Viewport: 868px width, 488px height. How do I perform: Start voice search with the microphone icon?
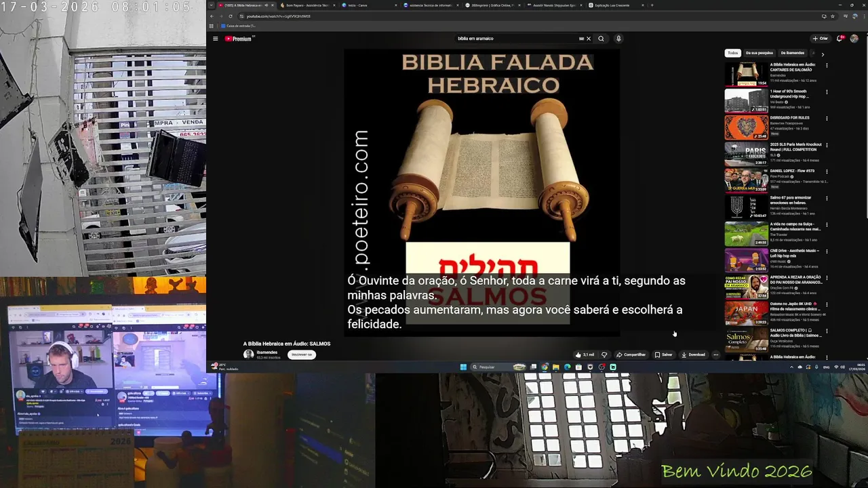coord(618,39)
